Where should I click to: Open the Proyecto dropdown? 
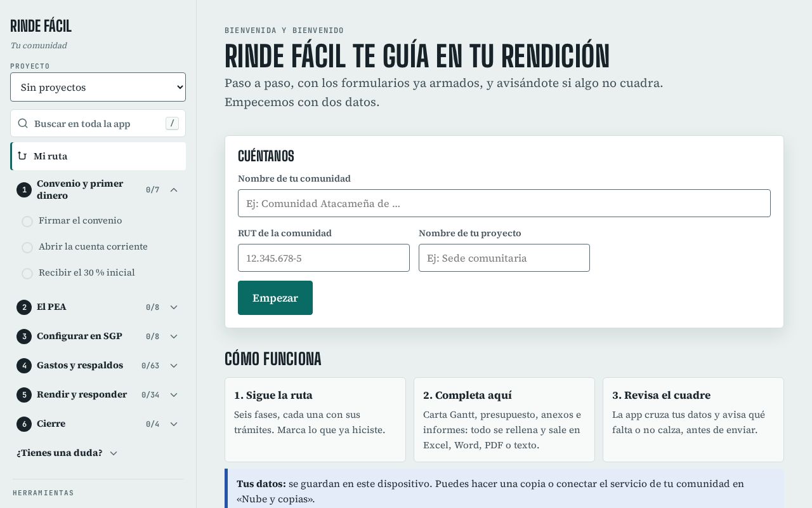click(x=98, y=87)
